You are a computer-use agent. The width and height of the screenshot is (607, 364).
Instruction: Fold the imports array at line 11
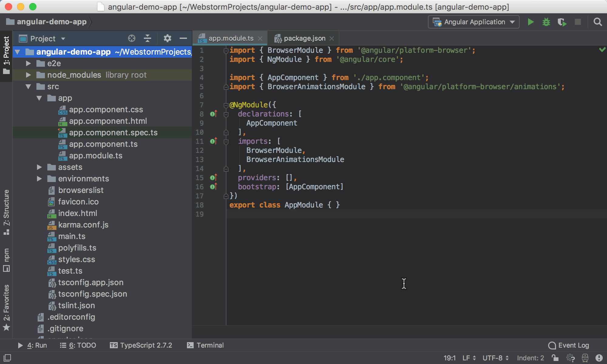(x=226, y=142)
